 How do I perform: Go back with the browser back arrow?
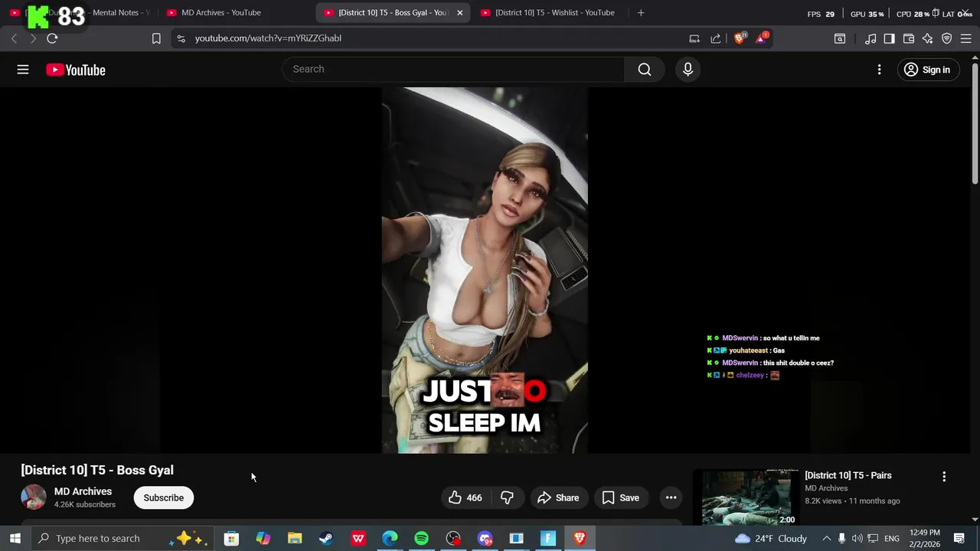14,38
